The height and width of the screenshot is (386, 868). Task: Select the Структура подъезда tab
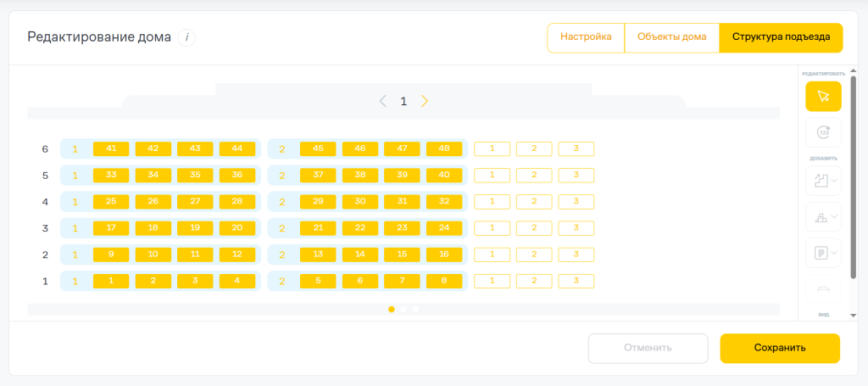pos(781,37)
